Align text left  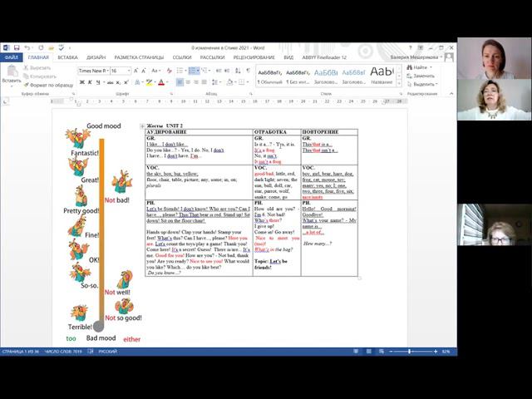point(180,82)
